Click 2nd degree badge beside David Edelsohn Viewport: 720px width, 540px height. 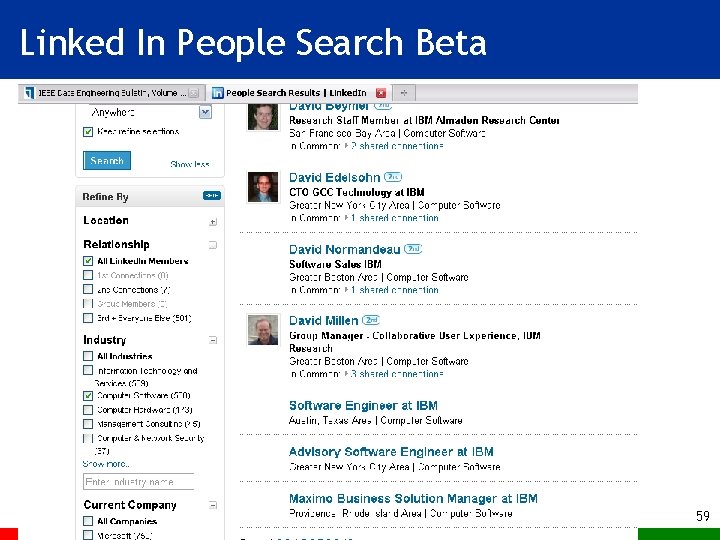tap(393, 177)
